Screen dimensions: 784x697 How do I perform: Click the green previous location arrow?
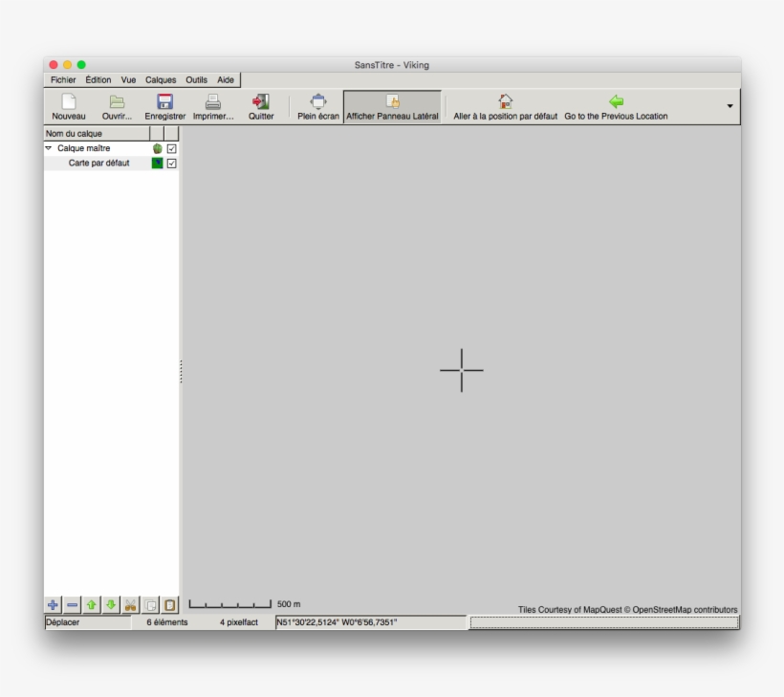point(616,101)
